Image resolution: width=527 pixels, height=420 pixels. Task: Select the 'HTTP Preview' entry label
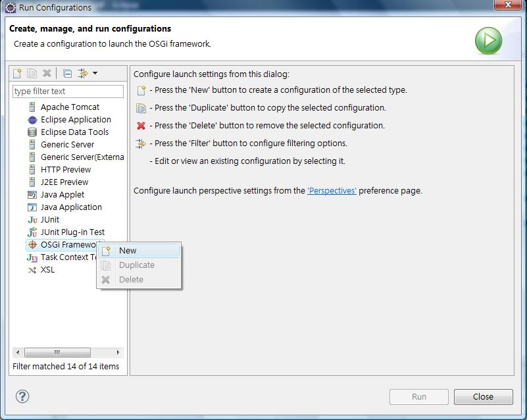point(66,169)
